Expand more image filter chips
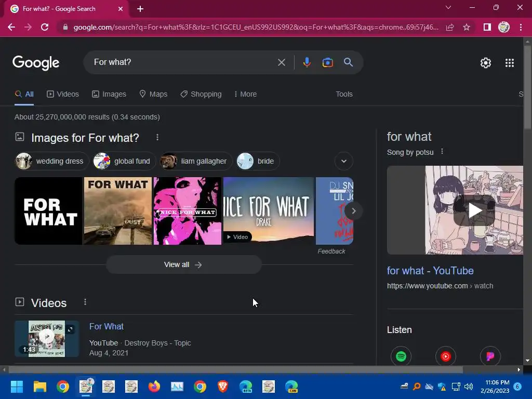The width and height of the screenshot is (532, 399). pos(344,161)
